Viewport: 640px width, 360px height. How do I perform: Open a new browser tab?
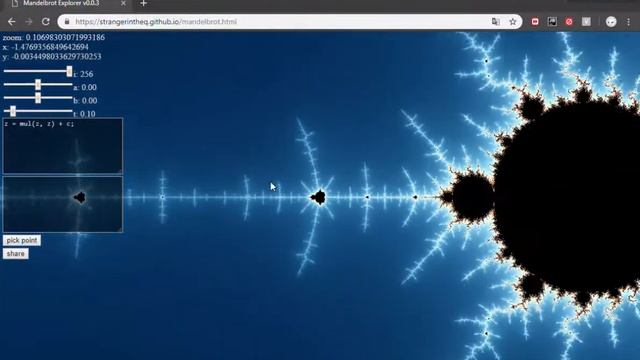tap(143, 4)
